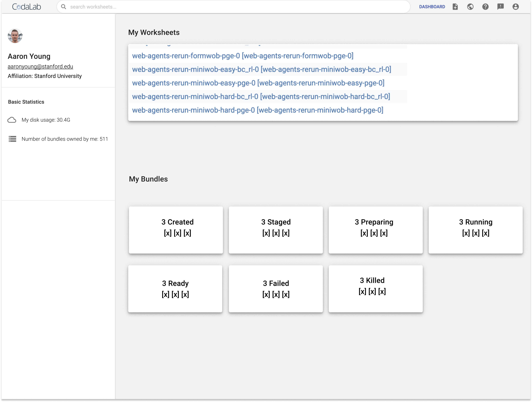Open the account person icon

[515, 7]
